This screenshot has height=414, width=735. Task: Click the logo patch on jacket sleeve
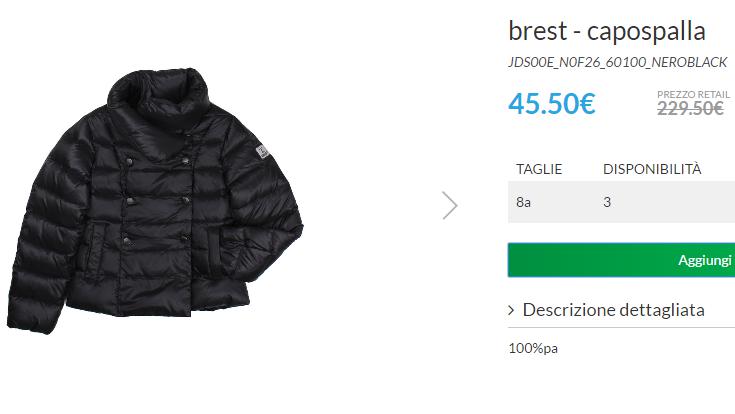click(260, 153)
